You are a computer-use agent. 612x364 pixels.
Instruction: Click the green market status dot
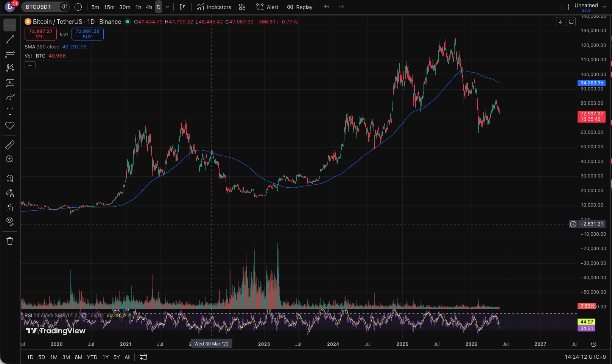pyautogui.click(x=128, y=22)
